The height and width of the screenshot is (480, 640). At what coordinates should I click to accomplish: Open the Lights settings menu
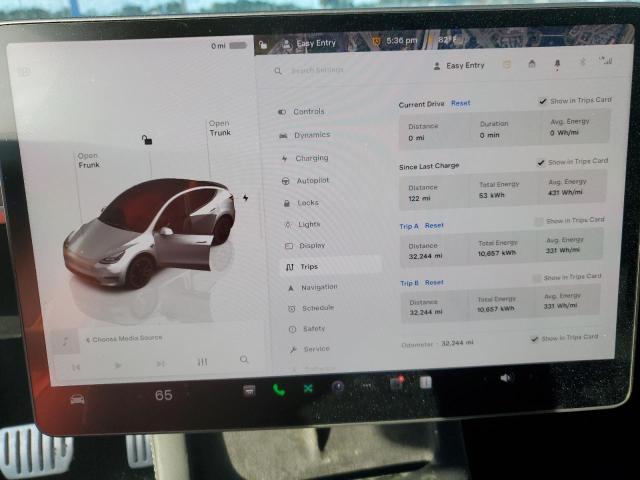coord(303,224)
